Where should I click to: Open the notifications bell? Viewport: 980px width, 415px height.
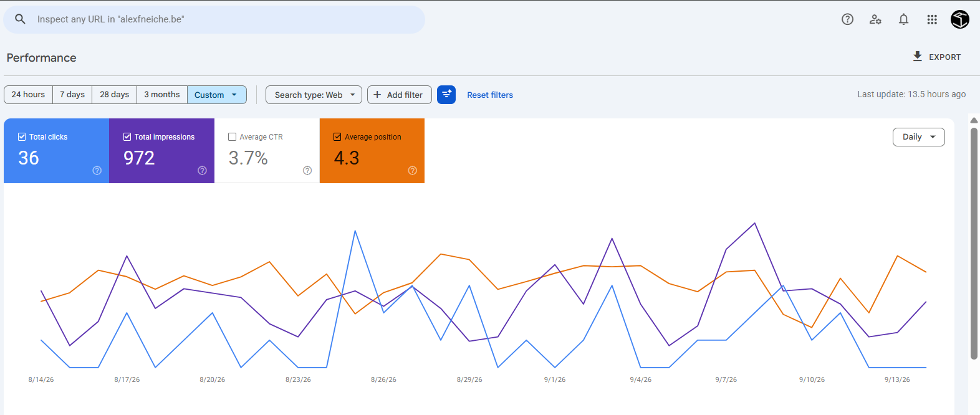tap(903, 19)
